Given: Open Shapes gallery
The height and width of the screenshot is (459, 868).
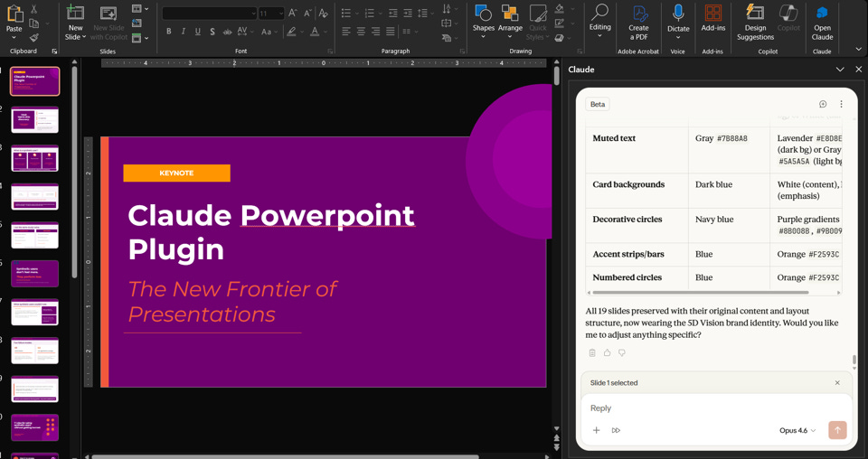Looking at the screenshot, I should 483,19.
